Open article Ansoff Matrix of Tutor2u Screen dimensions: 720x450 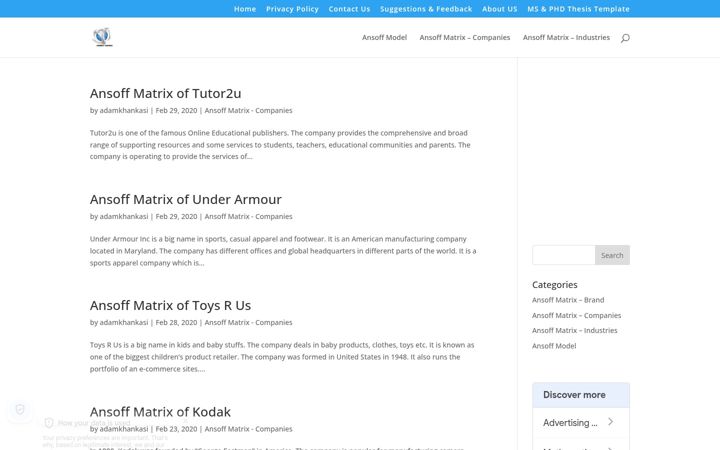coord(165,93)
